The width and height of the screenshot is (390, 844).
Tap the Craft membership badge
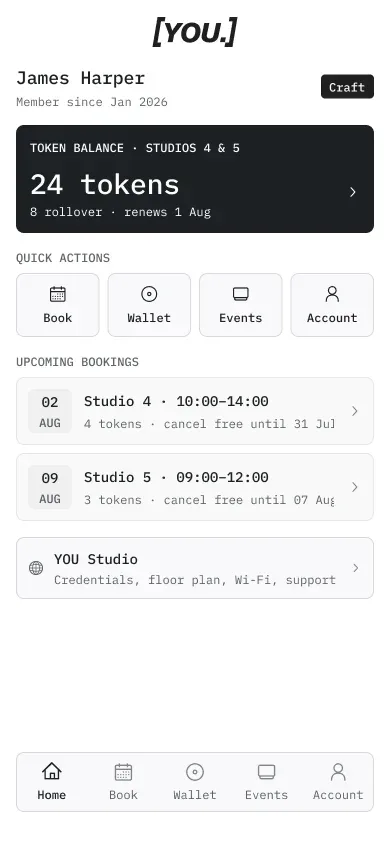tap(348, 87)
